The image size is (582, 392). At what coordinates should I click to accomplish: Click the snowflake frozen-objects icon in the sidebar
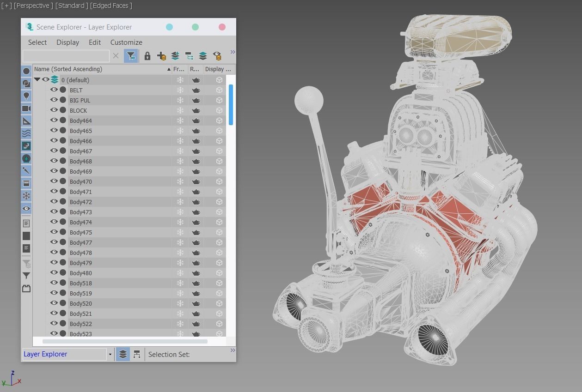pos(26,196)
